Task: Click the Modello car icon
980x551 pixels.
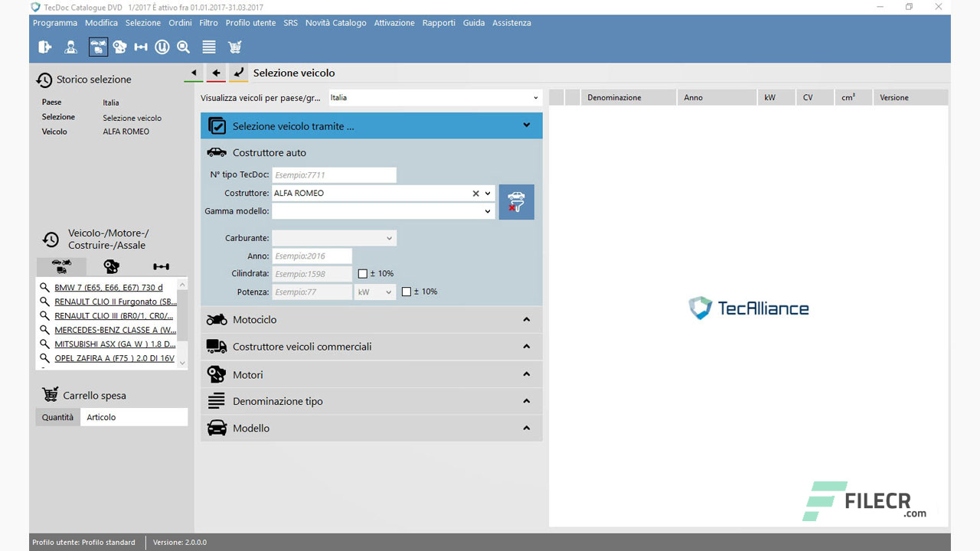Action: [x=217, y=428]
